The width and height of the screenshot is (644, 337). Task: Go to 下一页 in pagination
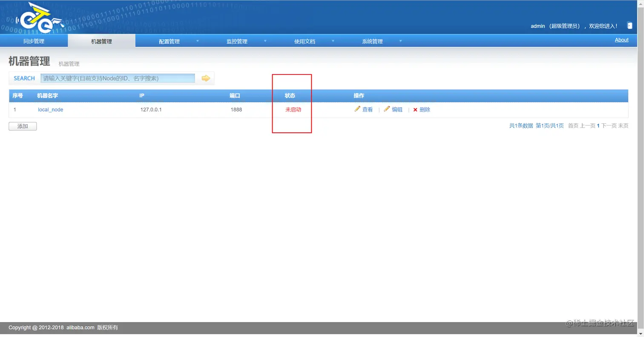(x=609, y=126)
